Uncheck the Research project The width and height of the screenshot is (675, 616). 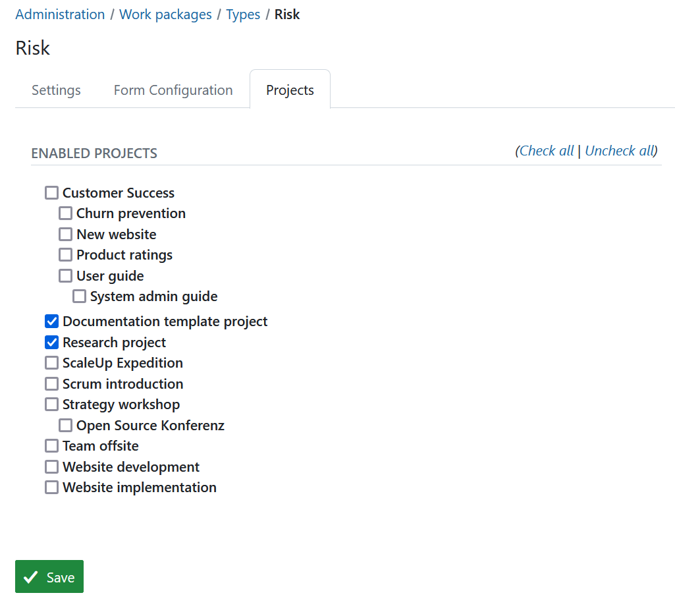click(x=51, y=342)
